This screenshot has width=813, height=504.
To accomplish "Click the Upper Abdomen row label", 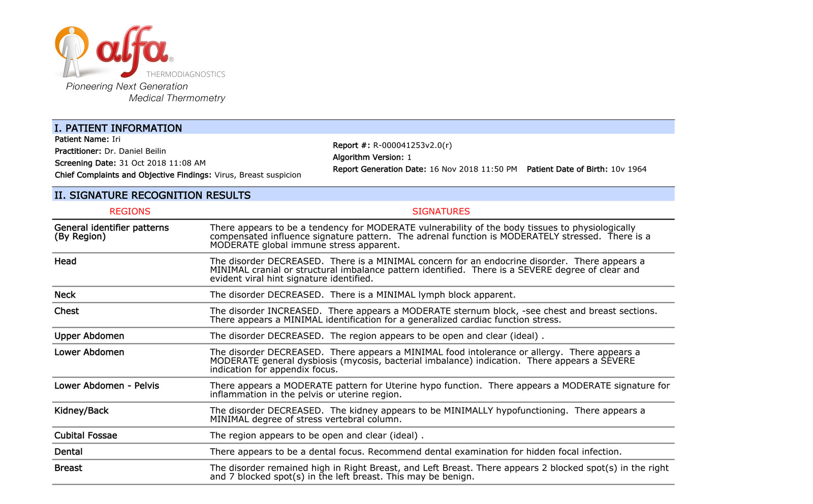I will pyautogui.click(x=89, y=336).
